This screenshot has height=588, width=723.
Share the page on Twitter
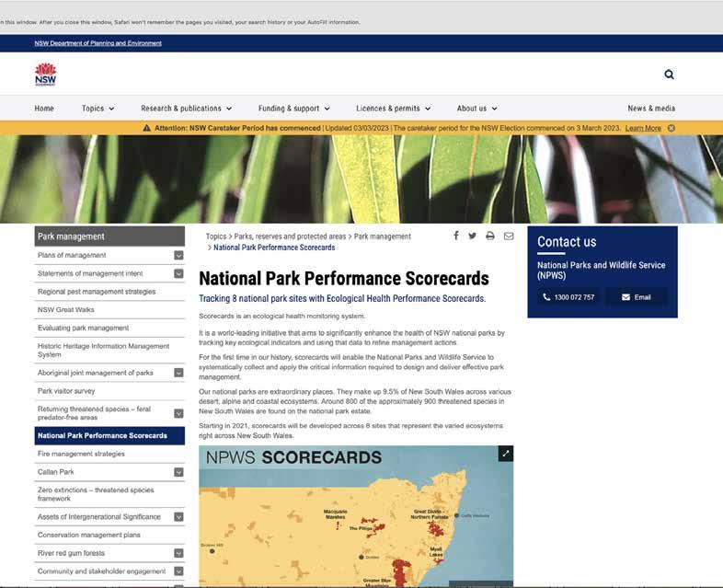point(473,236)
